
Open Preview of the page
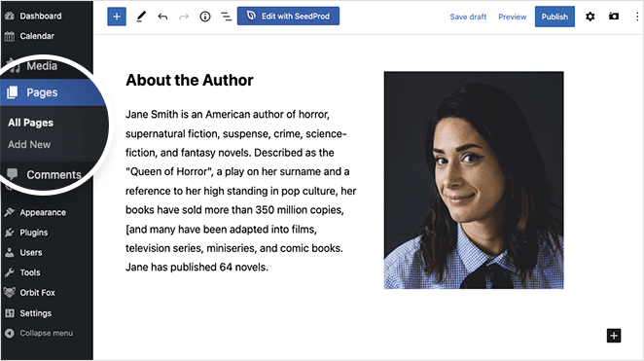tap(512, 17)
